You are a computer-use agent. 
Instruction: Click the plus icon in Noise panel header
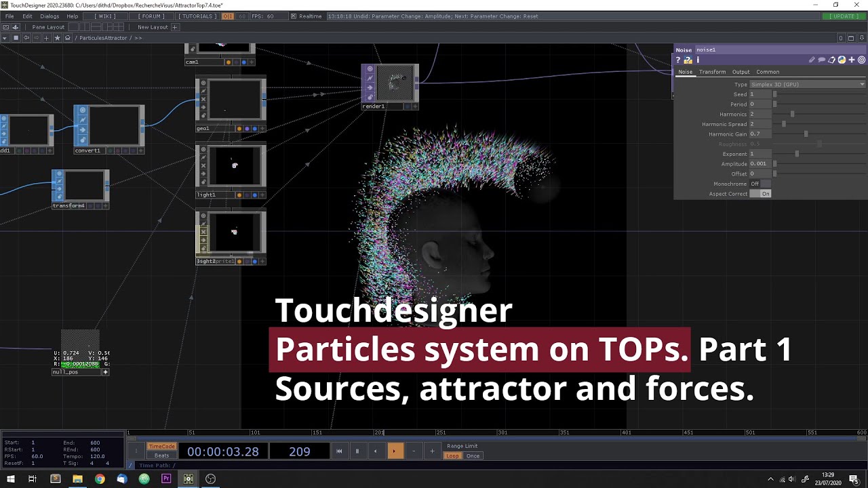click(852, 60)
